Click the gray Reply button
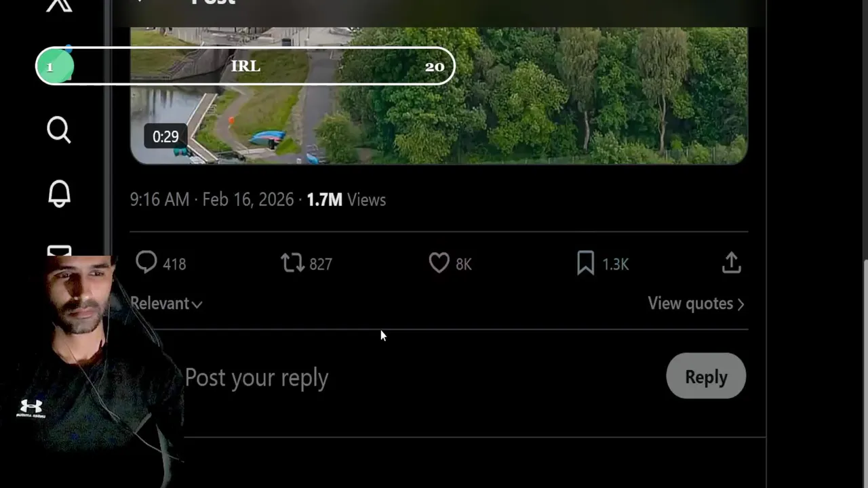 [x=706, y=376]
